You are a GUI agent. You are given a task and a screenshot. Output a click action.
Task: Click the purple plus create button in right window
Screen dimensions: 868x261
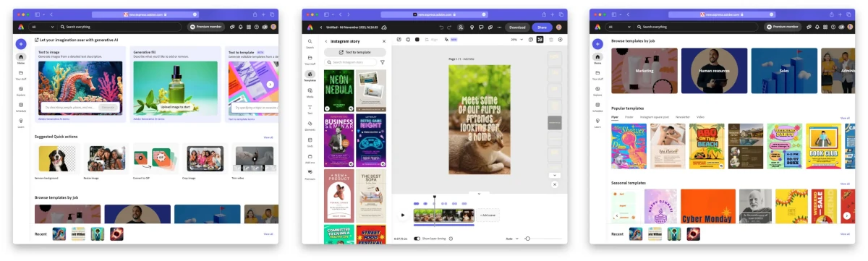[597, 43]
